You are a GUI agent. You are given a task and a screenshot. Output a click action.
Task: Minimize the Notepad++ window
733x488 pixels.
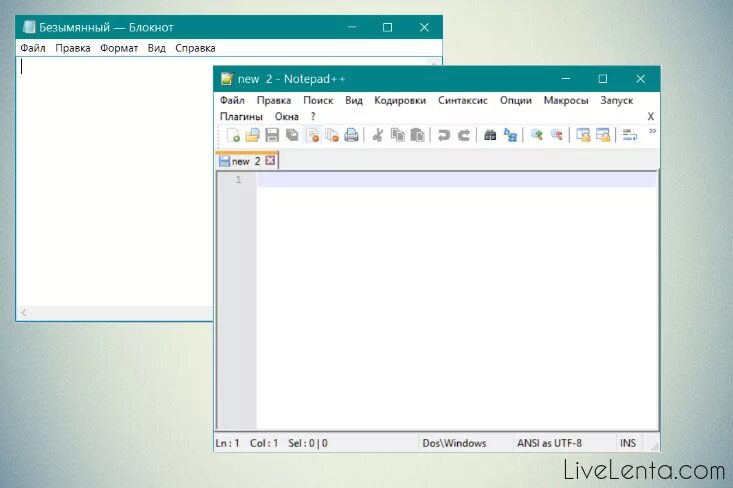click(566, 79)
